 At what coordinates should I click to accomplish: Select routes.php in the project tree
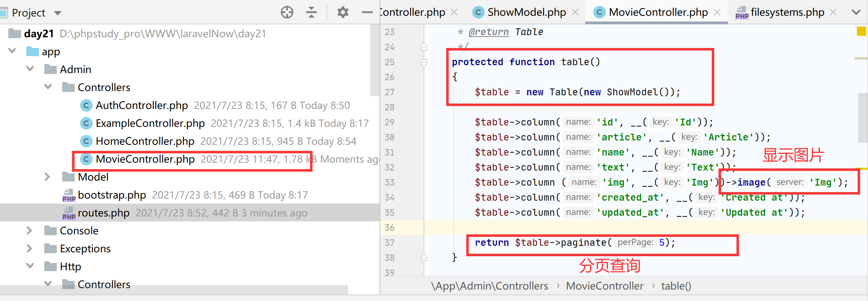click(x=104, y=213)
